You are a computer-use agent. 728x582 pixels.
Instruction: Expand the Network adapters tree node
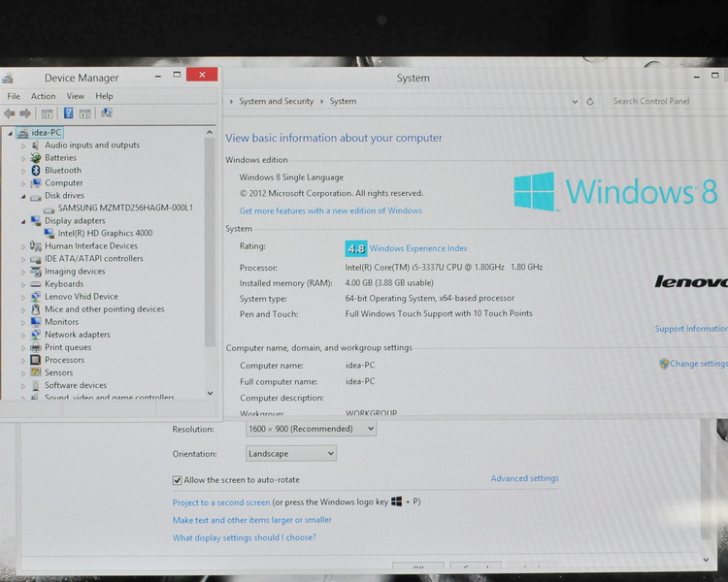pos(22,335)
